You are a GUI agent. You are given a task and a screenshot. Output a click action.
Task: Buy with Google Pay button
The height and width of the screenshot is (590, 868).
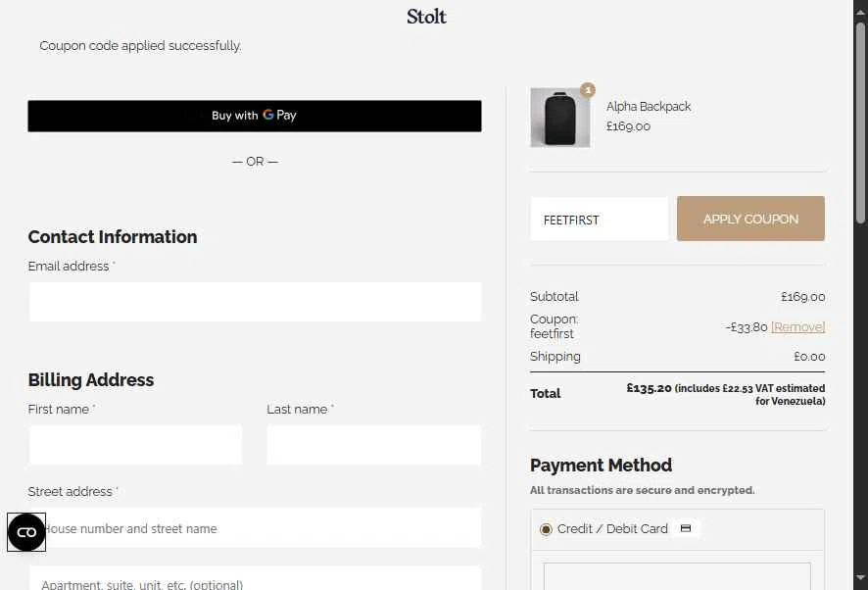click(255, 116)
